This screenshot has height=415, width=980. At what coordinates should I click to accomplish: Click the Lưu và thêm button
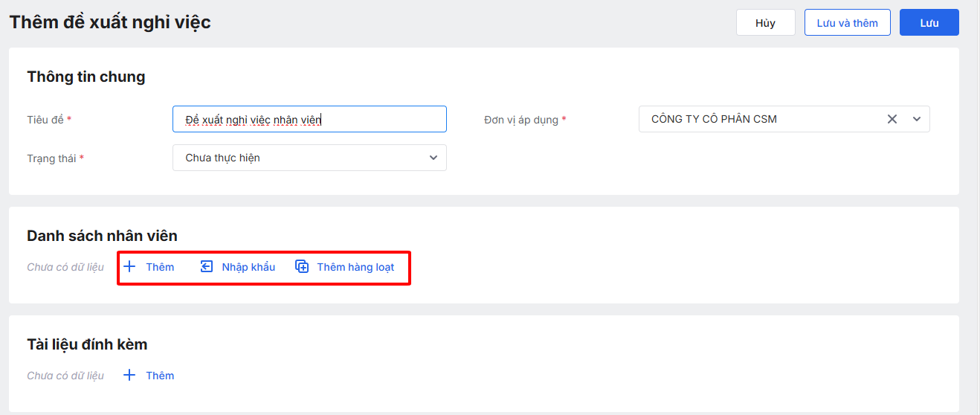847,23
